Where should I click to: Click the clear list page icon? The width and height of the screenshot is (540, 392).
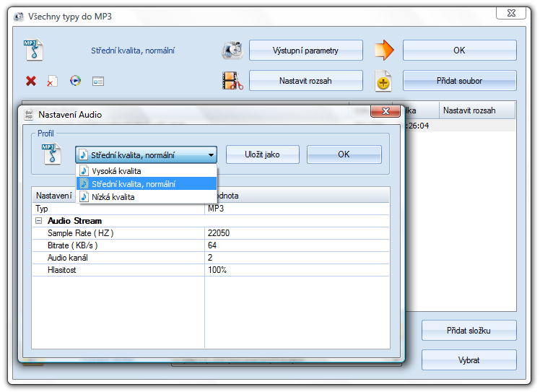coord(52,81)
